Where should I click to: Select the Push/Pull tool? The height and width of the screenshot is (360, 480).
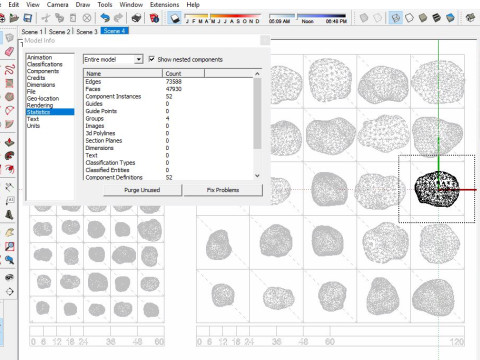point(9,142)
